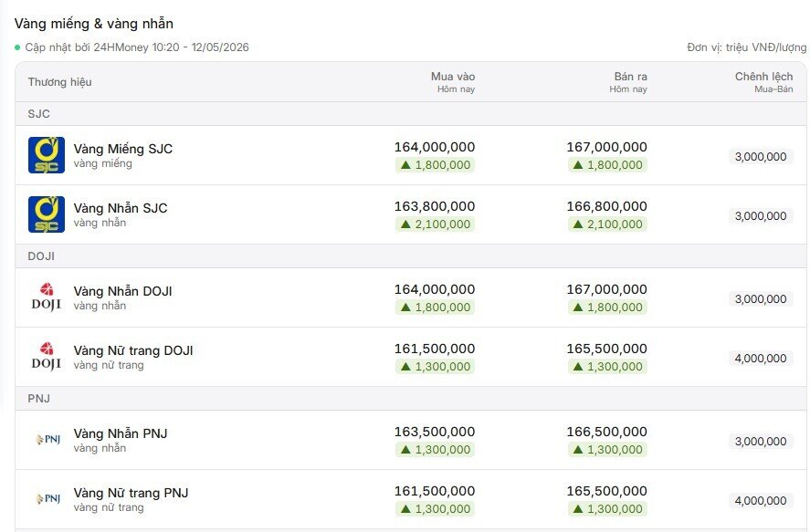Open Vàng Nhẫn PNJ product name
The height and width of the screenshot is (532, 810).
[x=121, y=433]
